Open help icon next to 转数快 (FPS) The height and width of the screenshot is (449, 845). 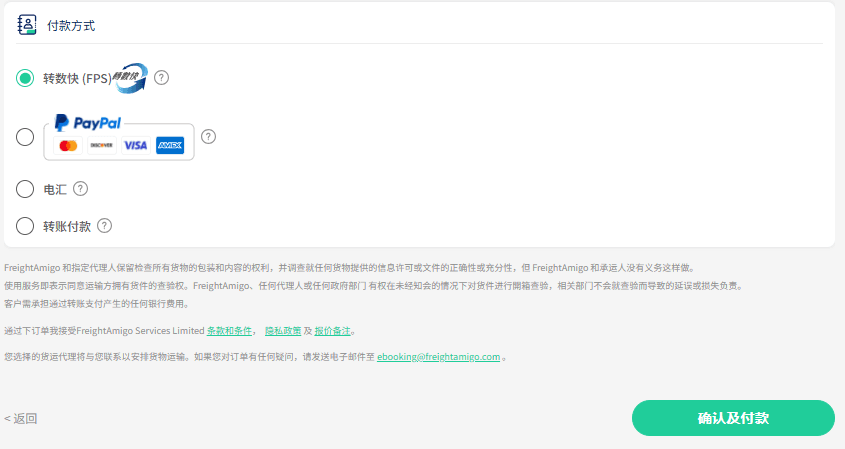click(161, 78)
